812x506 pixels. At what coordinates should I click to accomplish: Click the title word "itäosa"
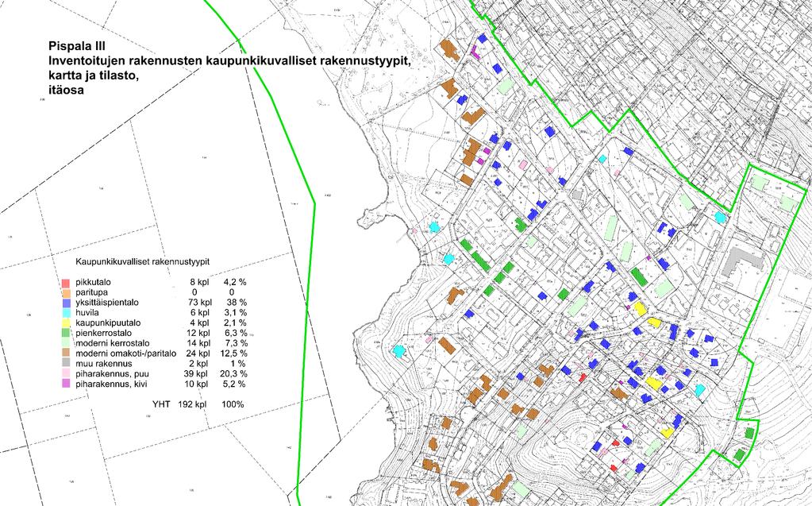click(x=67, y=90)
